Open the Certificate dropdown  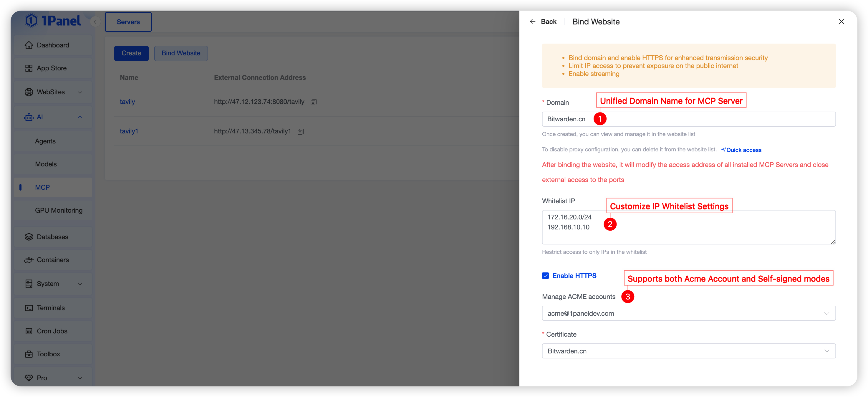tap(688, 351)
